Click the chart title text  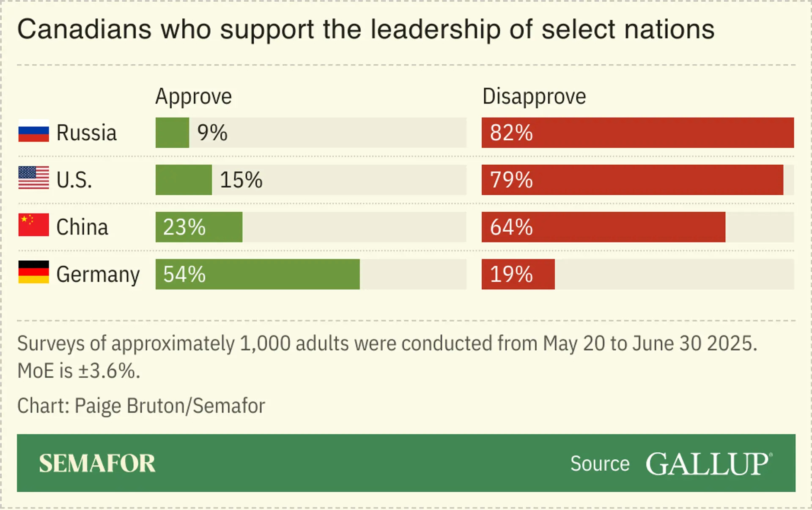(366, 30)
